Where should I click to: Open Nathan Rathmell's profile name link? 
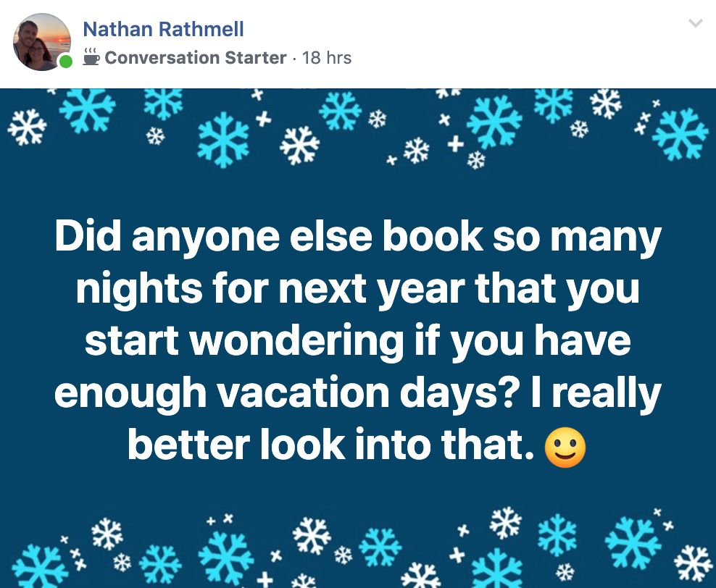click(x=163, y=30)
